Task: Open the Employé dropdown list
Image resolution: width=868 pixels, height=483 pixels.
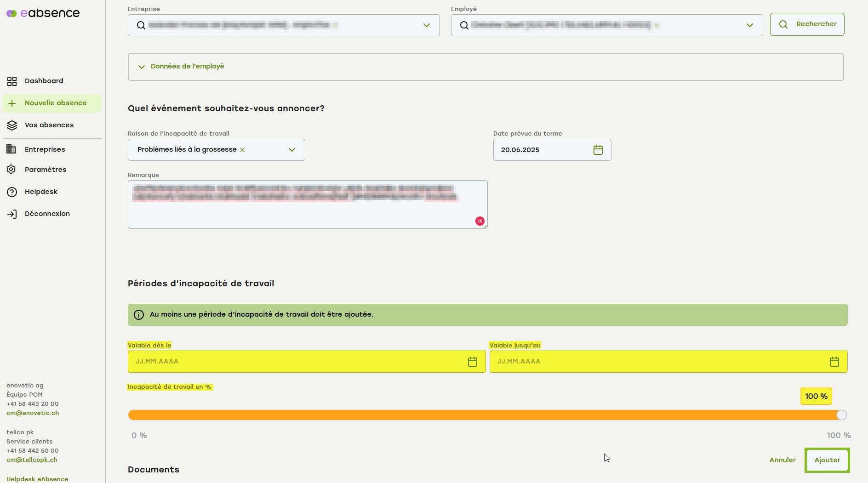Action: click(749, 25)
